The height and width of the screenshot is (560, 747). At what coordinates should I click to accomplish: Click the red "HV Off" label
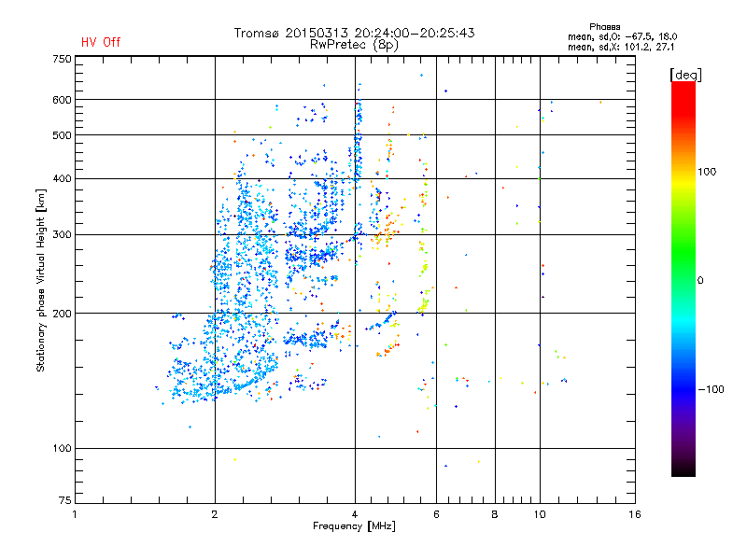coord(101,42)
